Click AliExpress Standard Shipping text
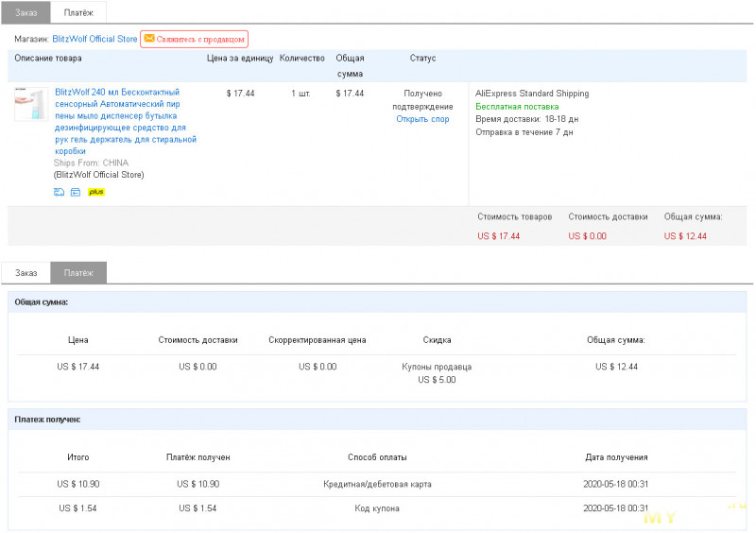756x533 pixels. (532, 94)
